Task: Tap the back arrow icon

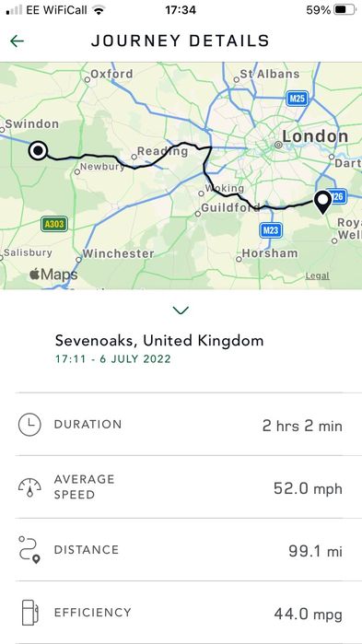Action: click(17, 41)
